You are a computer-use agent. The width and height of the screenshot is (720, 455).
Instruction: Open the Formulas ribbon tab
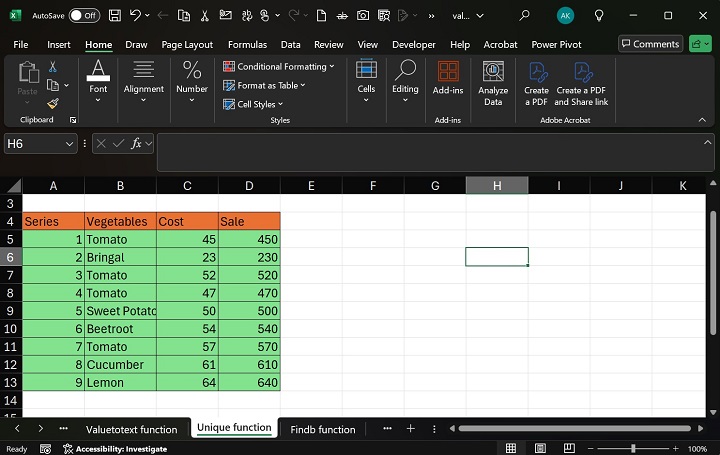tap(247, 45)
